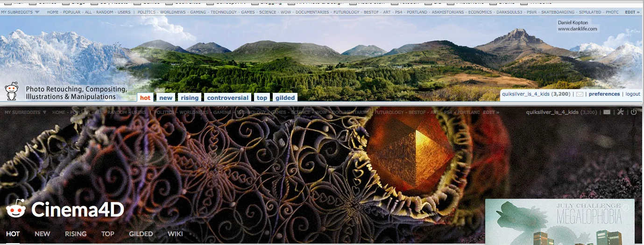644x245 pixels.
Task: Open SIMULATED in light header bar
Action: pos(590,12)
